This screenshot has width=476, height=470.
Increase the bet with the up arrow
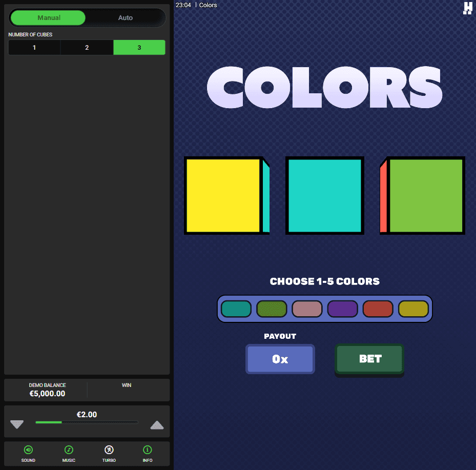tap(157, 424)
